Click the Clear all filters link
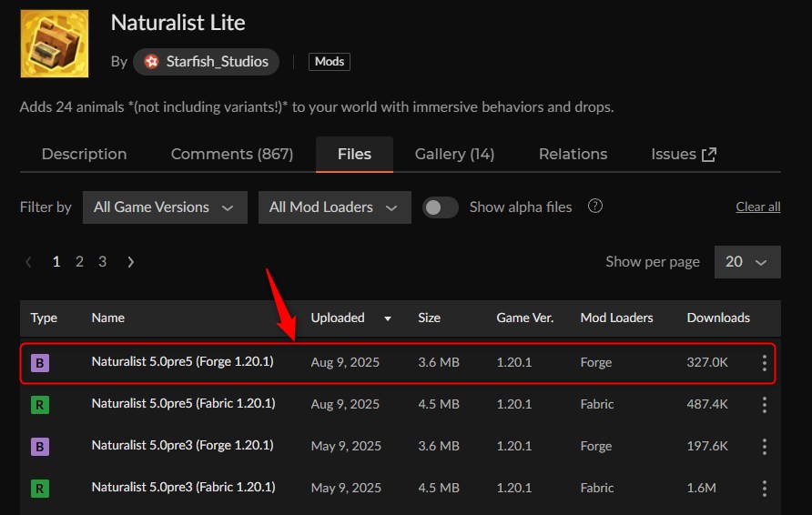 click(x=757, y=207)
